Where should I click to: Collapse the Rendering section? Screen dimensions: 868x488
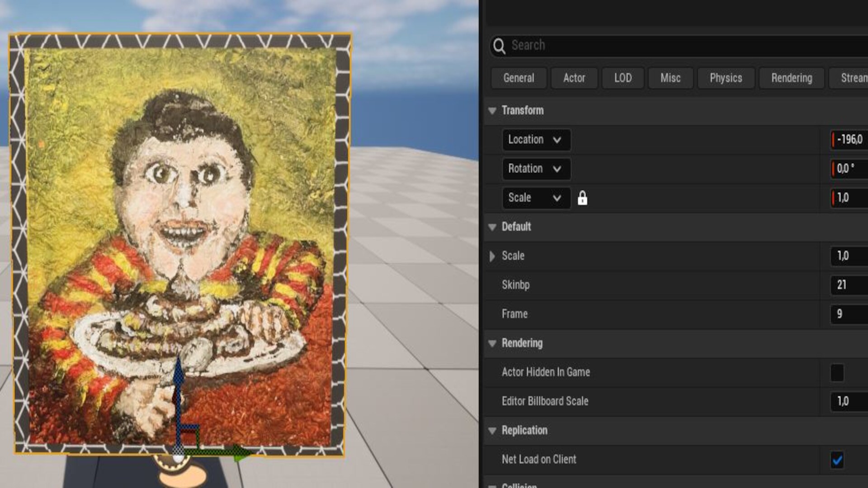coord(492,343)
